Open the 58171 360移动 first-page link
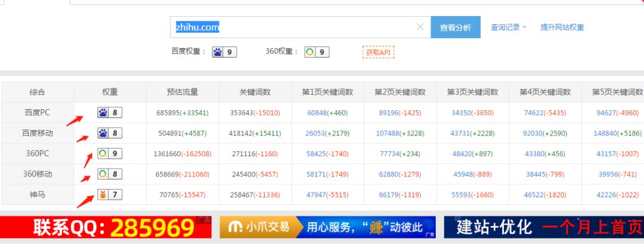The height and width of the screenshot is (251, 644). click(x=316, y=174)
